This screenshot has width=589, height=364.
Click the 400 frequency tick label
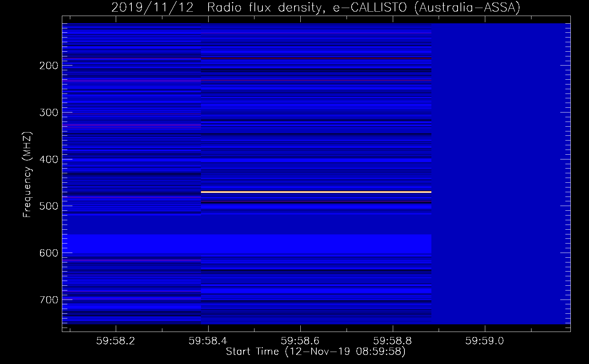[x=49, y=159]
